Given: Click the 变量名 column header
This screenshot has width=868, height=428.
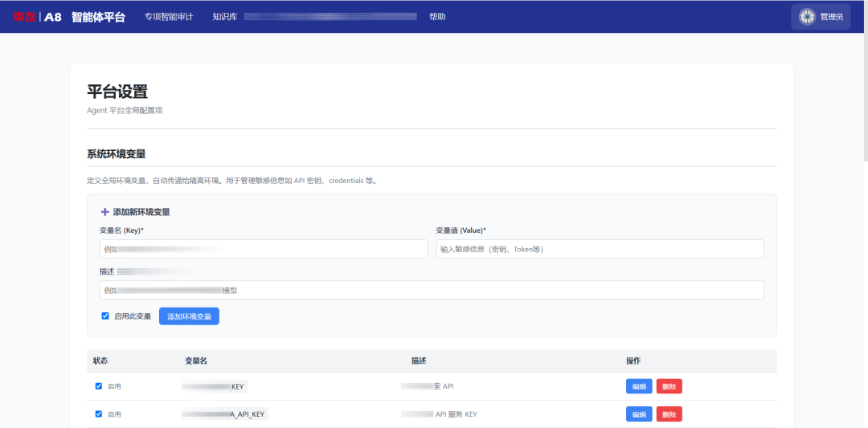Looking at the screenshot, I should coord(196,361).
